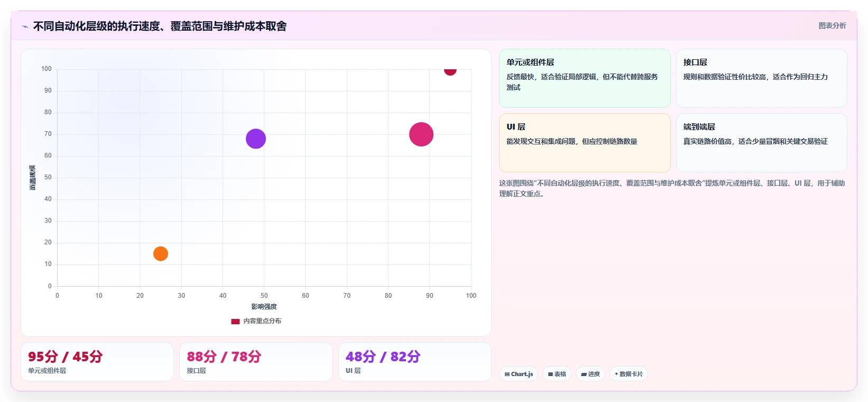Open the 端到端层 description card

point(761,143)
